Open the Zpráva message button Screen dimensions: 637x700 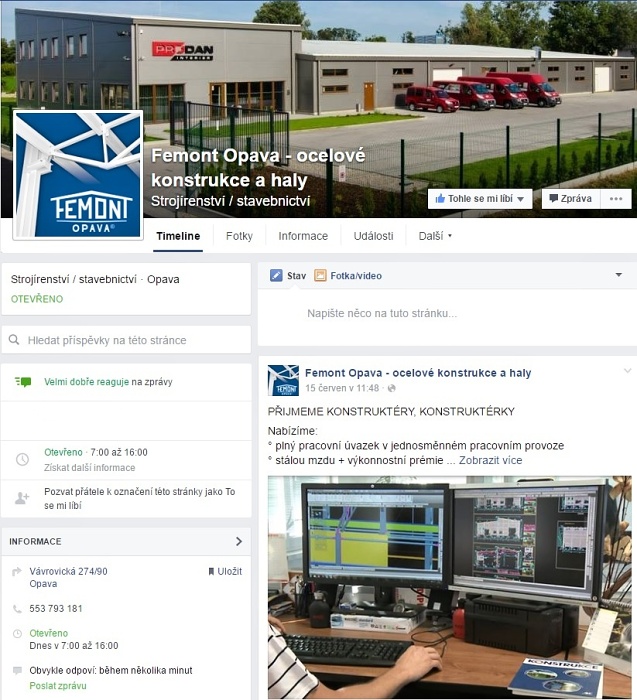(568, 198)
